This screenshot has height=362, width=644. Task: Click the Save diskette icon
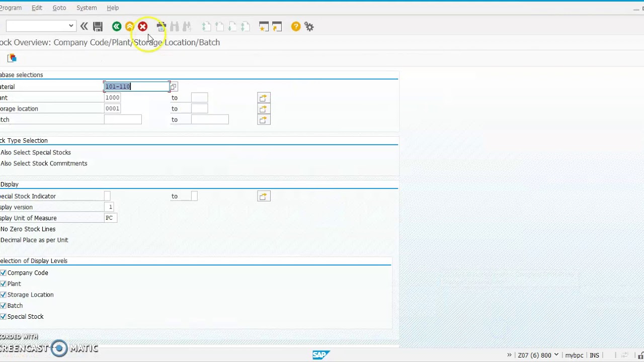click(x=98, y=27)
